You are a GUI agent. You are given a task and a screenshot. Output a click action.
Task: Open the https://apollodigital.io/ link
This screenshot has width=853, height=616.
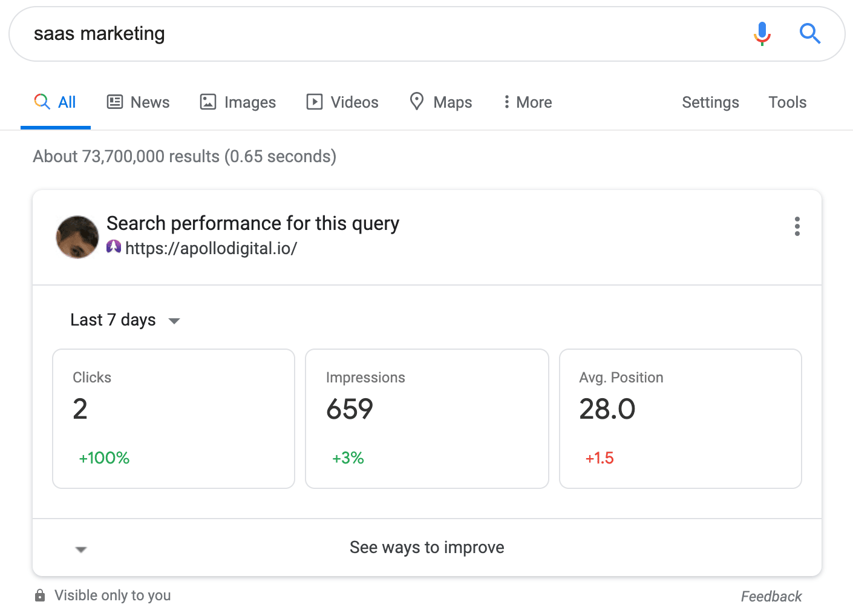[x=211, y=249]
